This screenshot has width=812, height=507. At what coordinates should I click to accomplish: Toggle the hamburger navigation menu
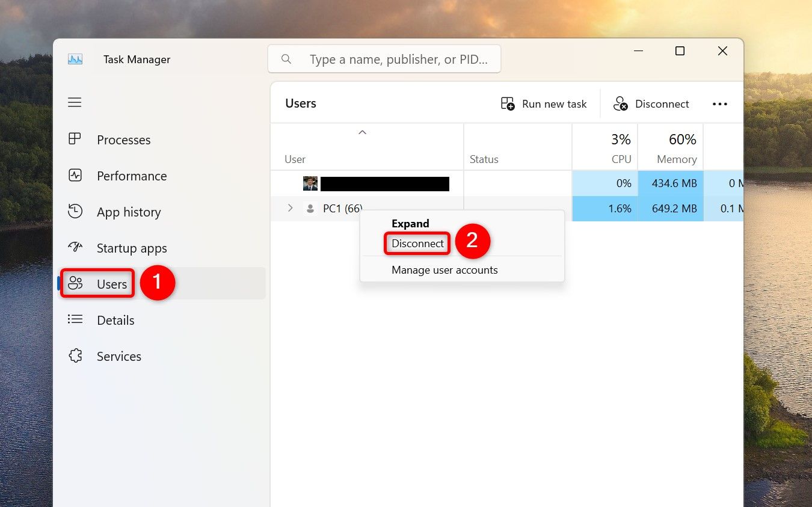click(75, 102)
